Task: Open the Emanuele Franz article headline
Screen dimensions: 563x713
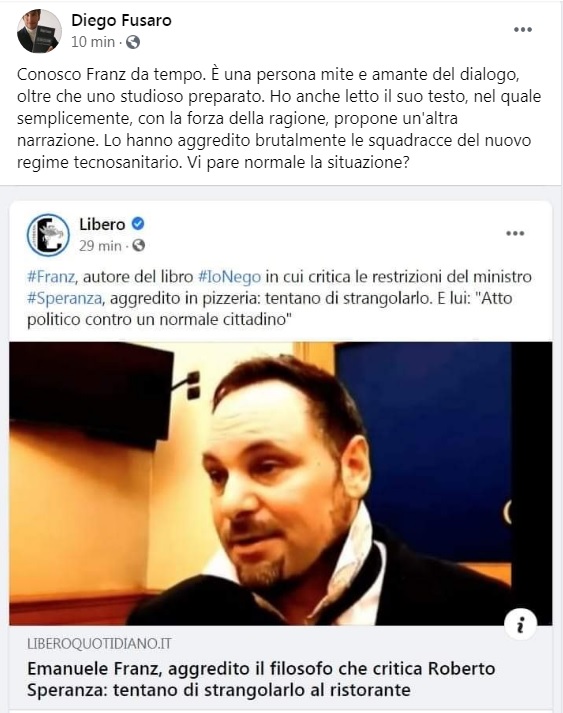Action: (261, 679)
